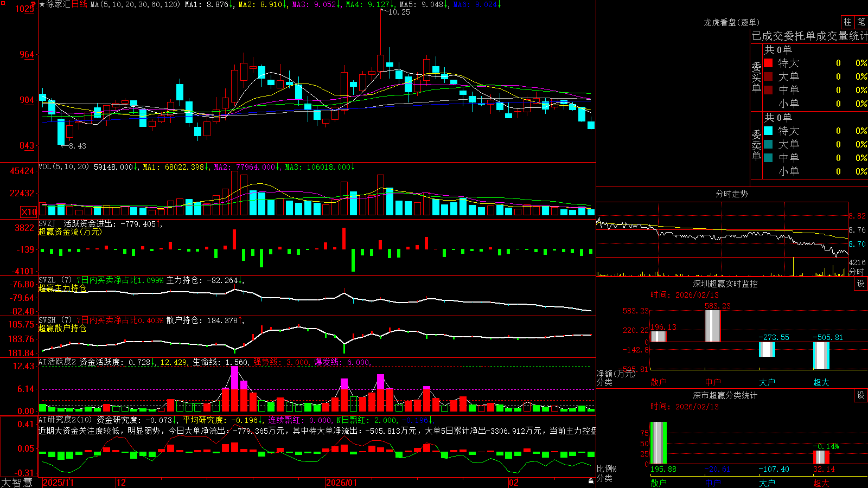
Task: Click the 分时 label beside the intraday chart
Action: click(857, 272)
